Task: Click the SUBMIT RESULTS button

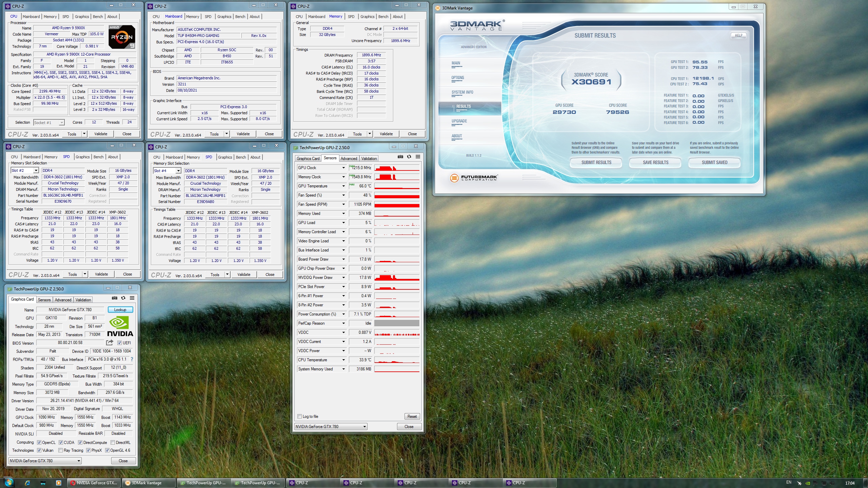Action: pyautogui.click(x=596, y=163)
